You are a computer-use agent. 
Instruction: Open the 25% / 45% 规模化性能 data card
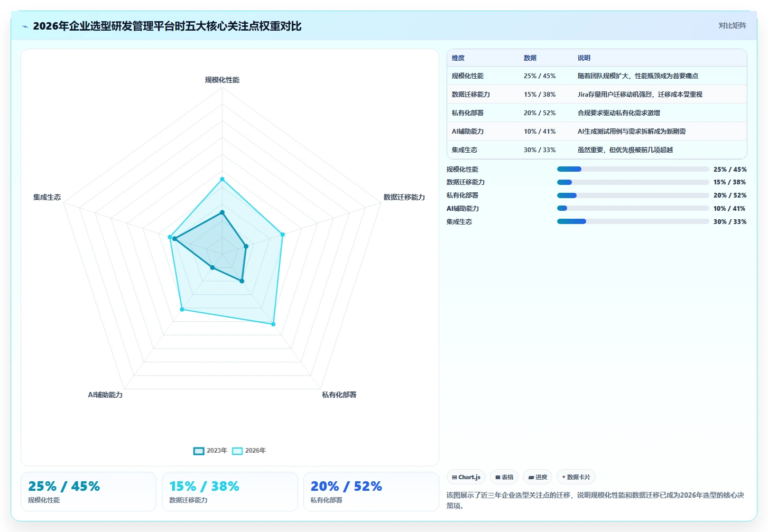tap(88, 491)
